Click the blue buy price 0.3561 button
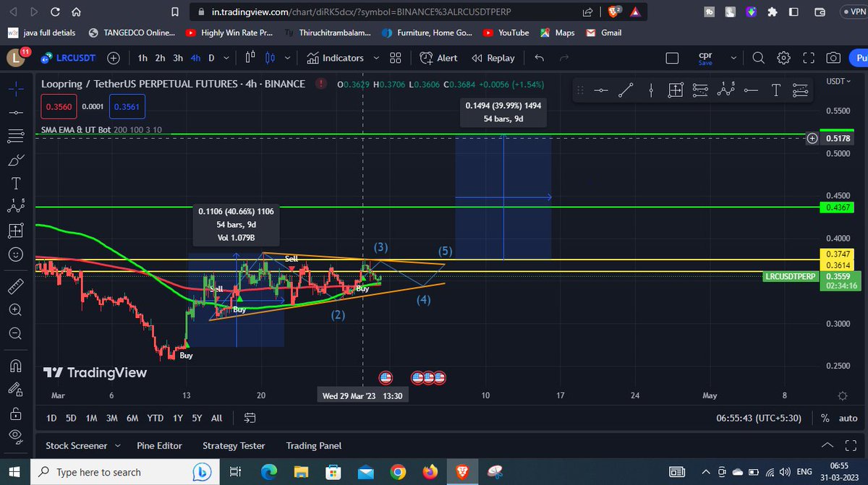The height and width of the screenshot is (485, 868). click(127, 106)
